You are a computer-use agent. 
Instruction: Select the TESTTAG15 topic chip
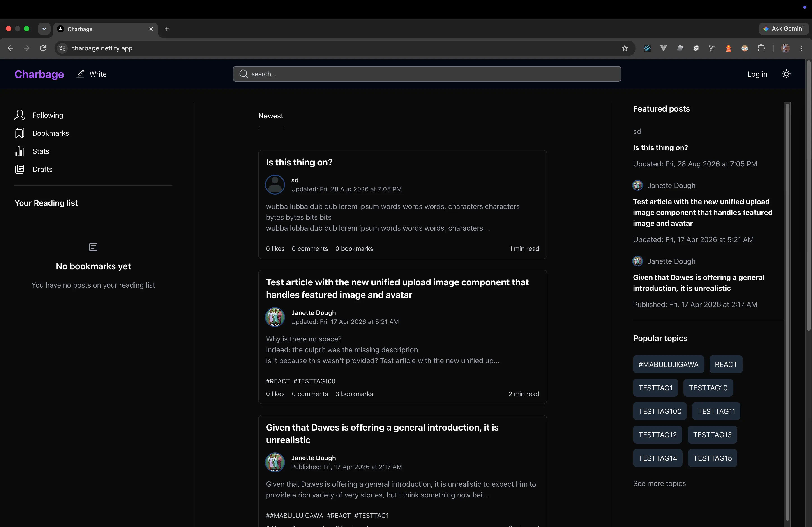[x=712, y=458]
